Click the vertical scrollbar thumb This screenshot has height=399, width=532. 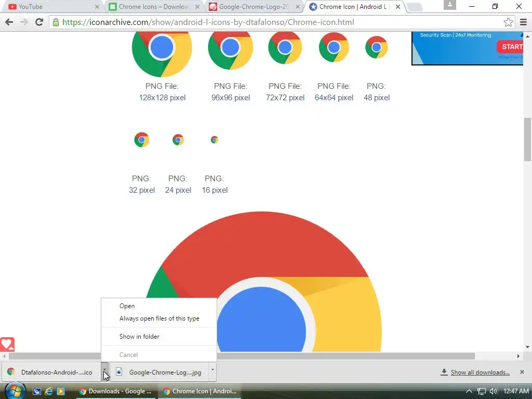[527, 139]
